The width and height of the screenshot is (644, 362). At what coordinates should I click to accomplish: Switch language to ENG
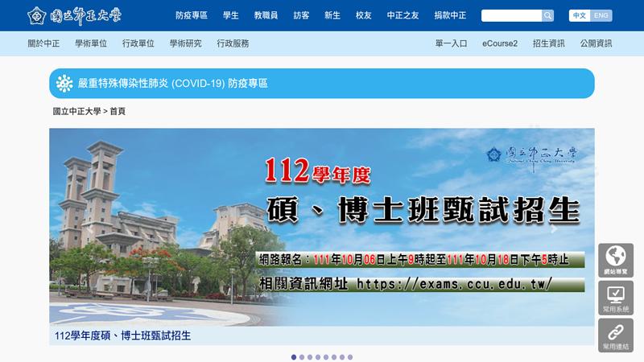coord(601,15)
